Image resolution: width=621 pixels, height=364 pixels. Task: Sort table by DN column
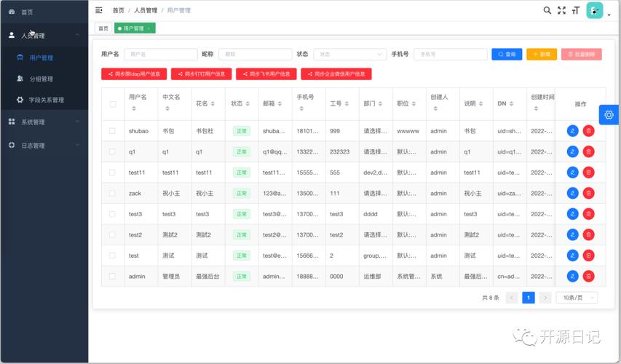click(511, 104)
